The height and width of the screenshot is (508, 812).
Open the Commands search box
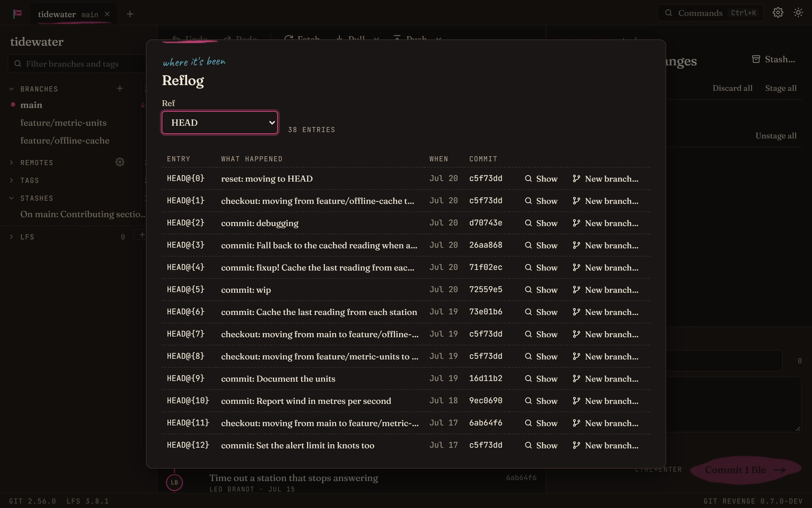pos(710,13)
